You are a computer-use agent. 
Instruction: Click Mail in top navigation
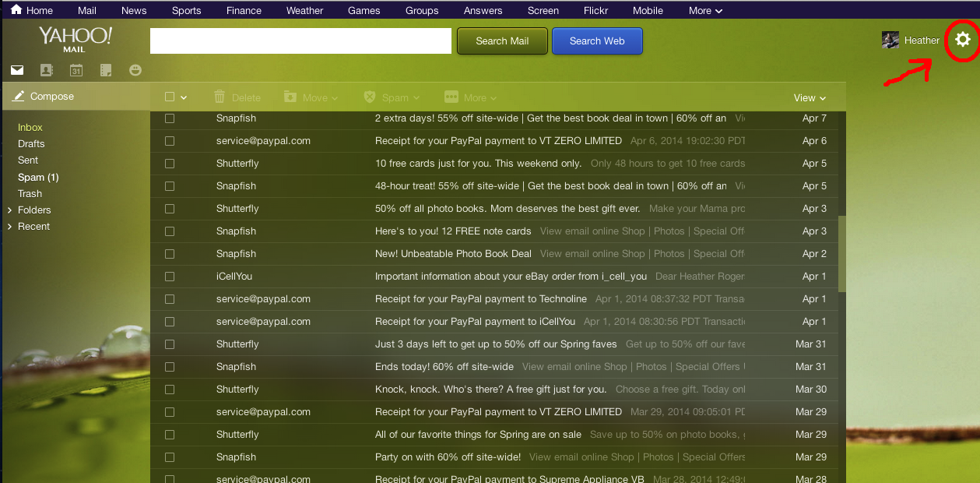pos(87,10)
